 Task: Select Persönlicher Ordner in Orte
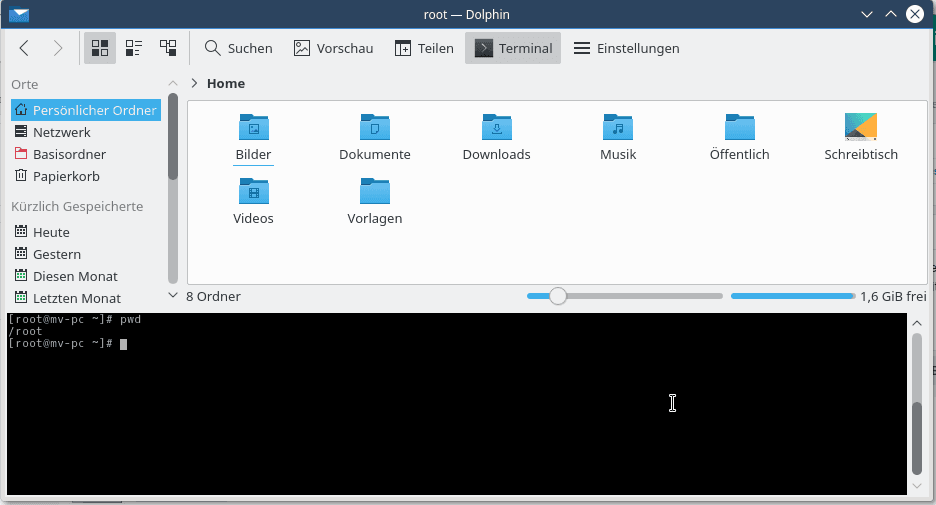[86, 110]
